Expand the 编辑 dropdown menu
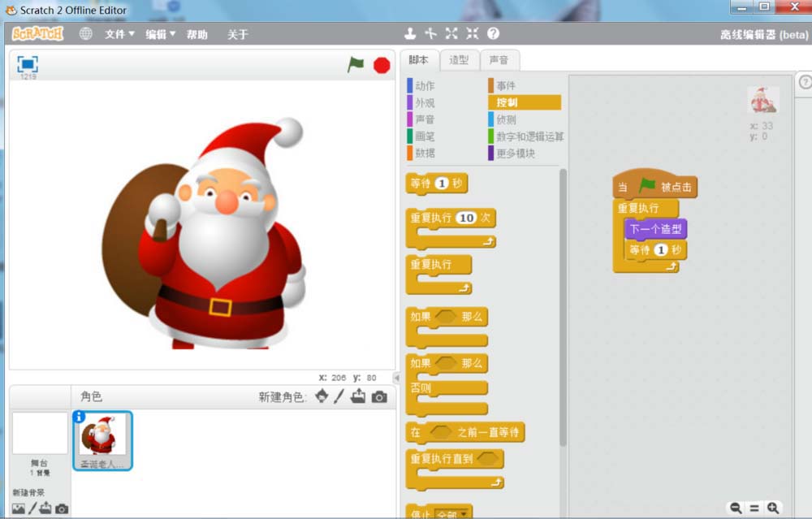Image resolution: width=812 pixels, height=519 pixels. coord(160,34)
